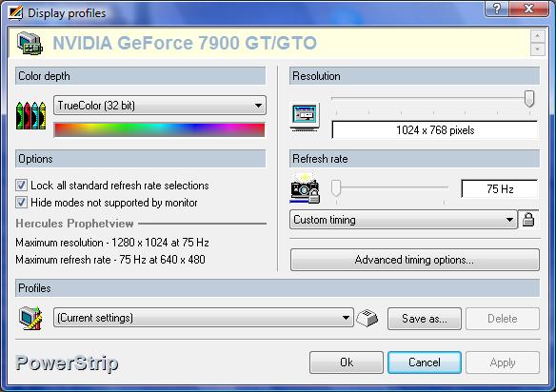
Task: Click the profiles monitor icon
Action: 30,318
